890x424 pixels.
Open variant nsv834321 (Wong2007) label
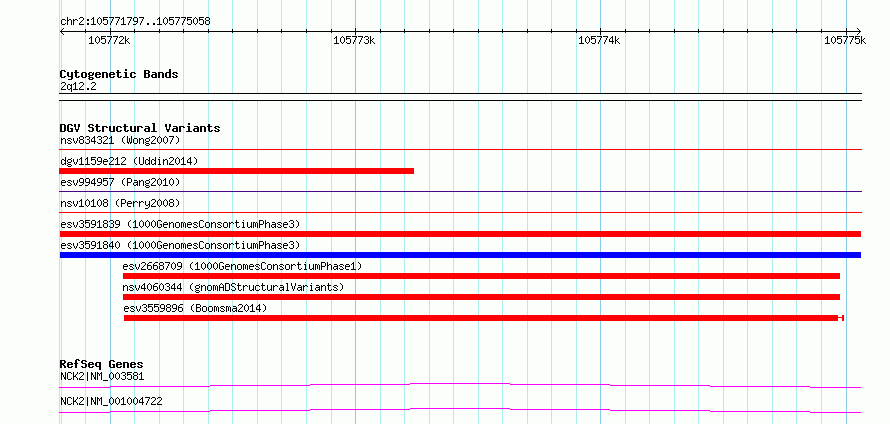click(x=120, y=140)
